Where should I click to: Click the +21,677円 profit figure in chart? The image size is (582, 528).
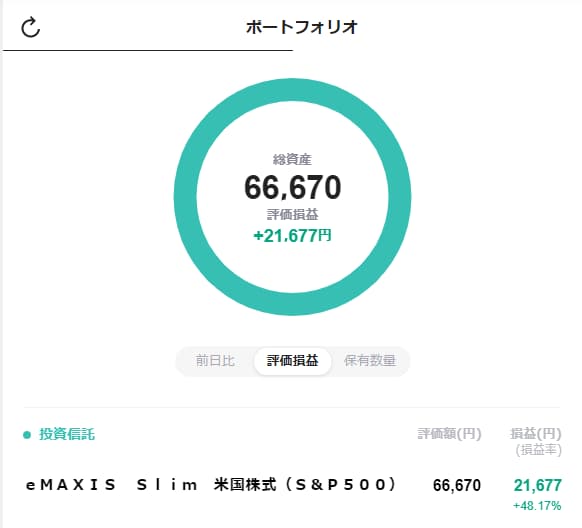click(x=292, y=236)
